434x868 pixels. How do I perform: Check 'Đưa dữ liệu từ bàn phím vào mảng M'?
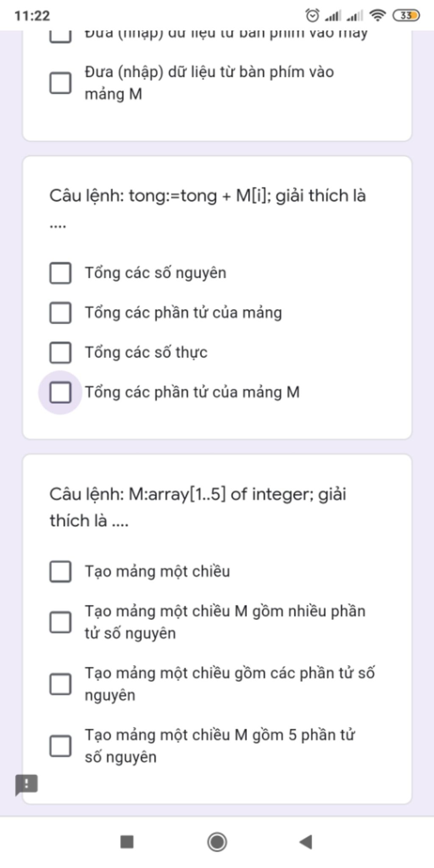pyautogui.click(x=60, y=83)
